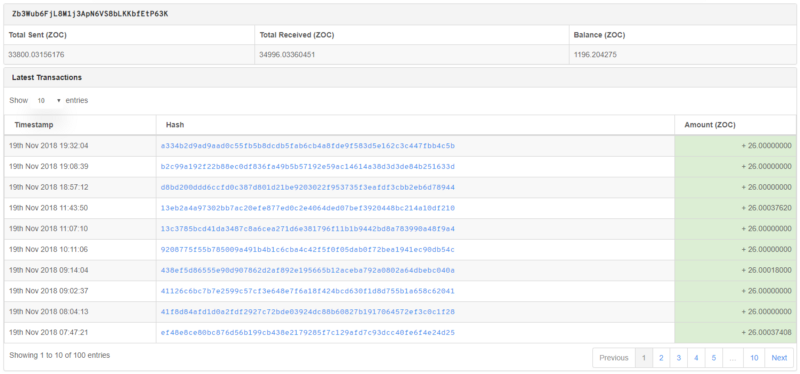Click the timestamp 19th Nov 2018 08:04:13
The height and width of the screenshot is (374, 800).
(48, 312)
